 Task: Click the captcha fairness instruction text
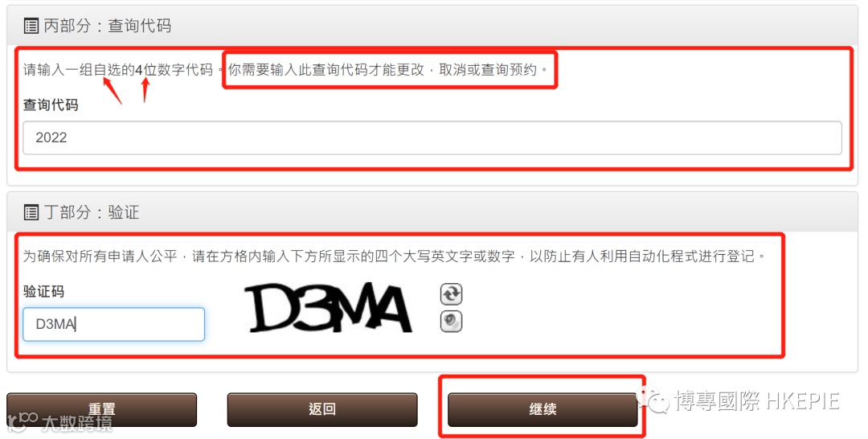[394, 256]
